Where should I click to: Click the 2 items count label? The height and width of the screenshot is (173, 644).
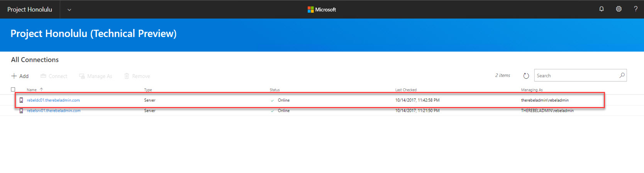(503, 75)
